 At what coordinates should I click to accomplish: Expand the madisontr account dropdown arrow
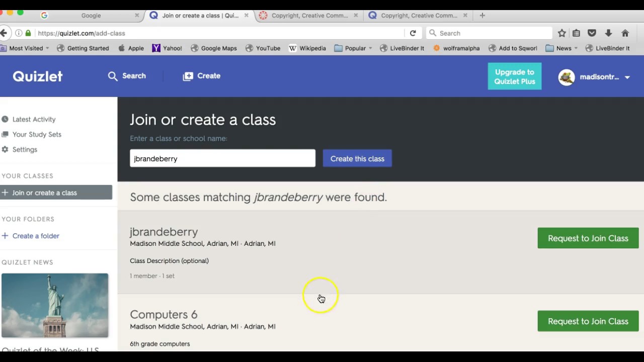click(627, 77)
